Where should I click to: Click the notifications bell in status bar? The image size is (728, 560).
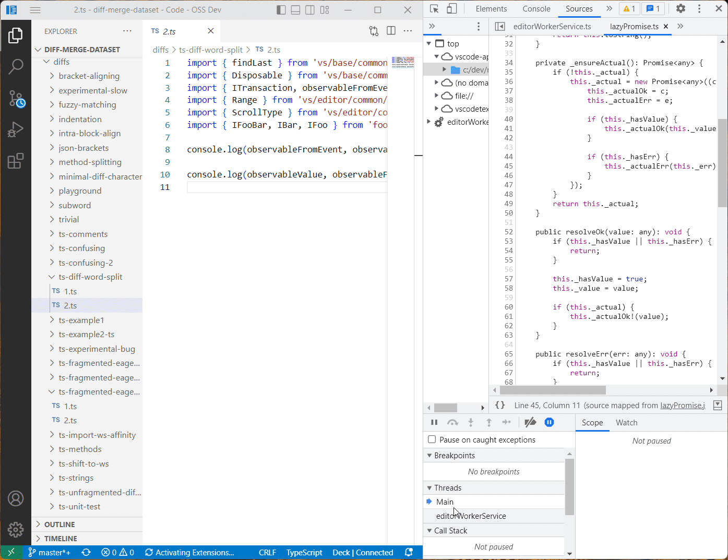(x=409, y=552)
